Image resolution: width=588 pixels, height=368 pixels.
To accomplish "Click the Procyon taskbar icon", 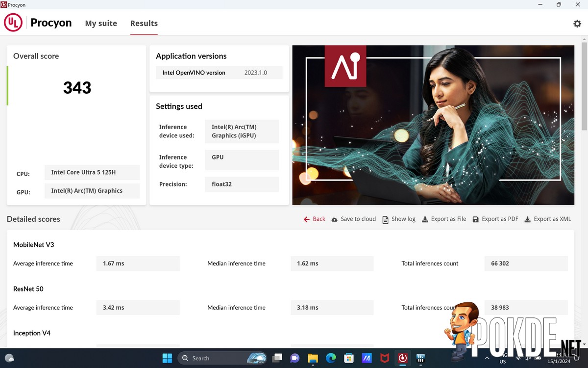I will click(402, 358).
